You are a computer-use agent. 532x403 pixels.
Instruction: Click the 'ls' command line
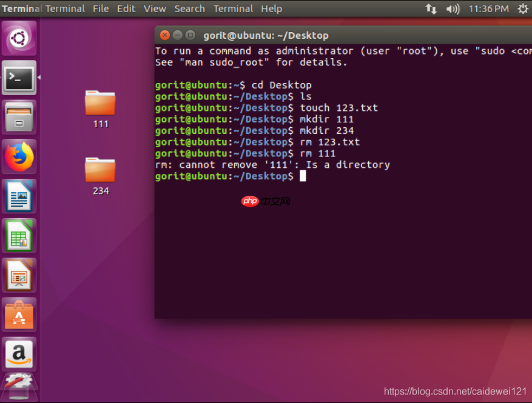234,96
